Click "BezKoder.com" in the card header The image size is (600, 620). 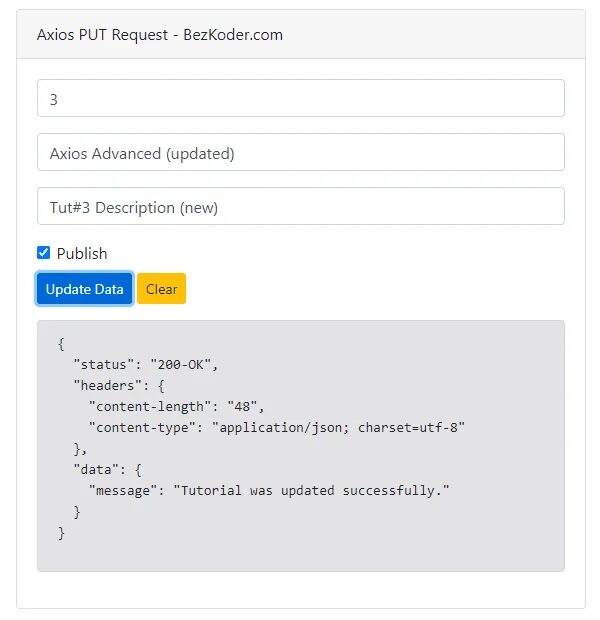pos(233,34)
